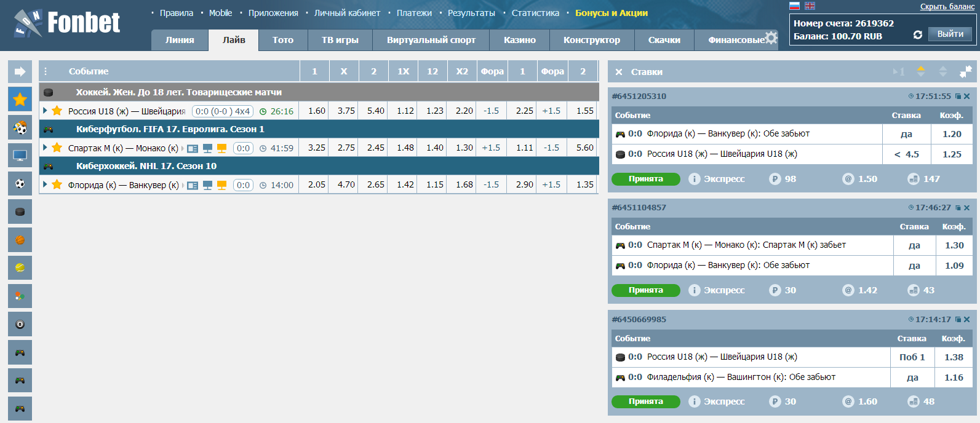Image resolution: width=980 pixels, height=423 pixels.
Task: Copy bet #6451205310 using copy icon
Action: click(x=958, y=97)
